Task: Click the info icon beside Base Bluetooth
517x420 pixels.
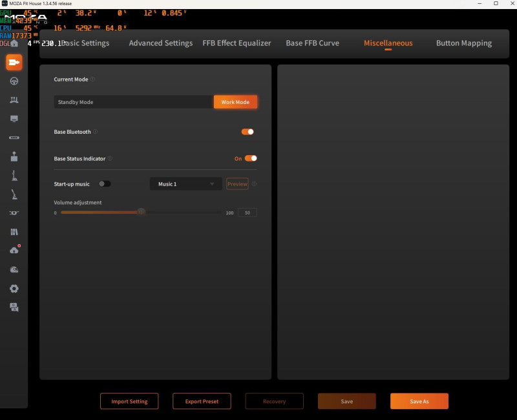Action: pyautogui.click(x=95, y=132)
